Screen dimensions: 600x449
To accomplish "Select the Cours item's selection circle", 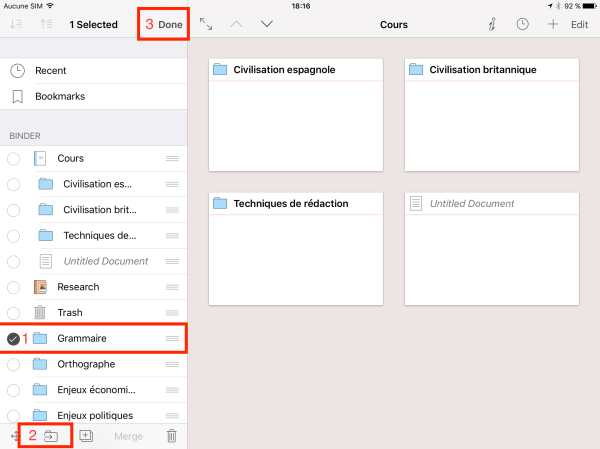I will (13, 158).
